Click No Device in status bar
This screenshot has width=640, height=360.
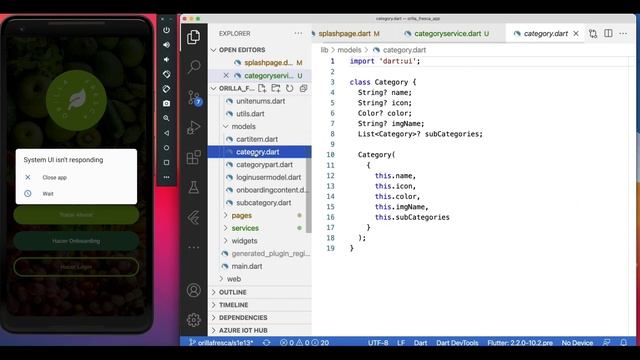pyautogui.click(x=577, y=342)
